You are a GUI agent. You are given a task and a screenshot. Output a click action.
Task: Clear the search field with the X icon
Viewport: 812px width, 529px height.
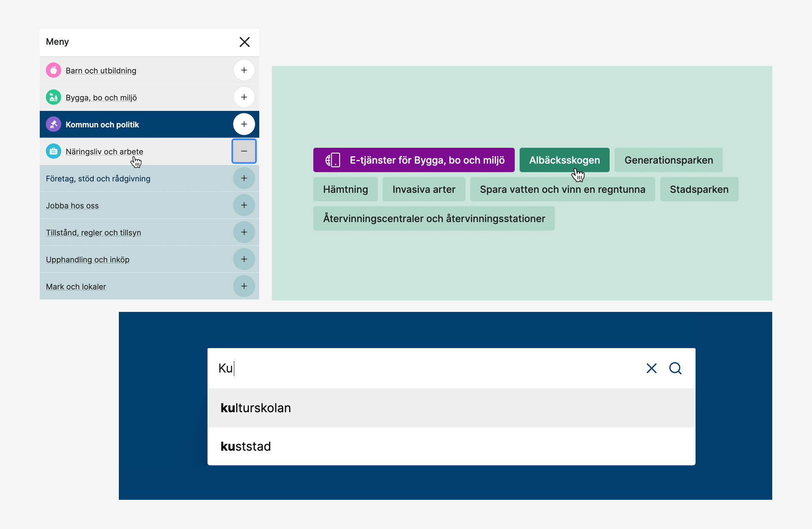pyautogui.click(x=651, y=368)
